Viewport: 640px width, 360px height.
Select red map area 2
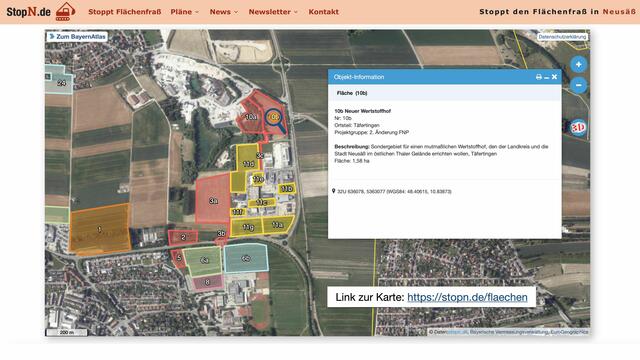pyautogui.click(x=183, y=237)
